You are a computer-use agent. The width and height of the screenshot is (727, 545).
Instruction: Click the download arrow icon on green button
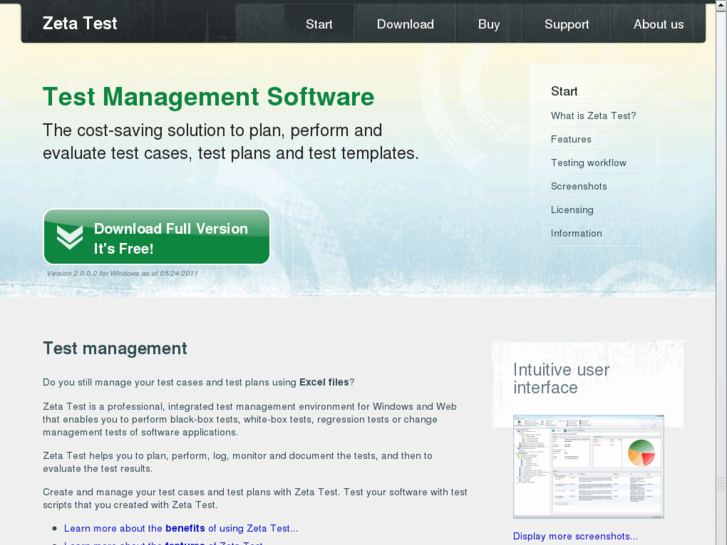pos(70,237)
